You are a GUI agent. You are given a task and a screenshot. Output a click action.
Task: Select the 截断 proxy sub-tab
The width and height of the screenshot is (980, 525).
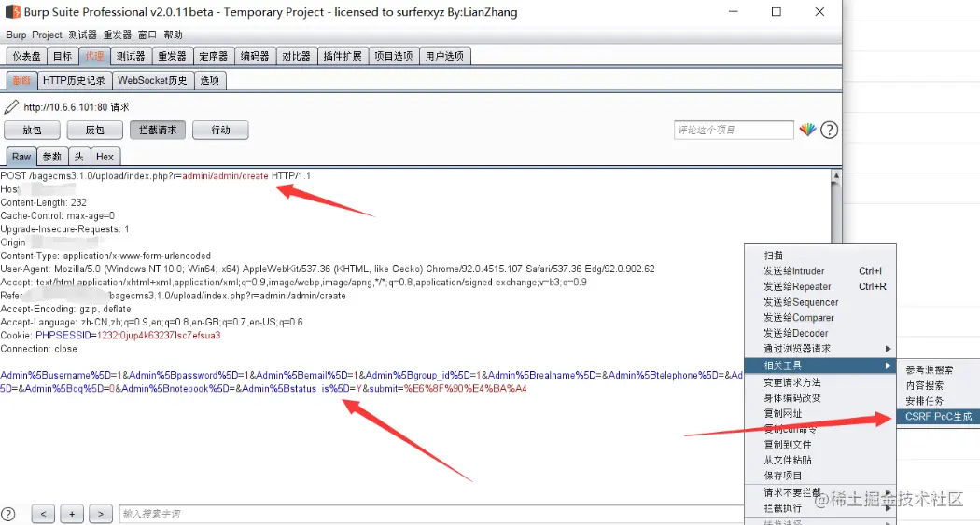tap(21, 80)
